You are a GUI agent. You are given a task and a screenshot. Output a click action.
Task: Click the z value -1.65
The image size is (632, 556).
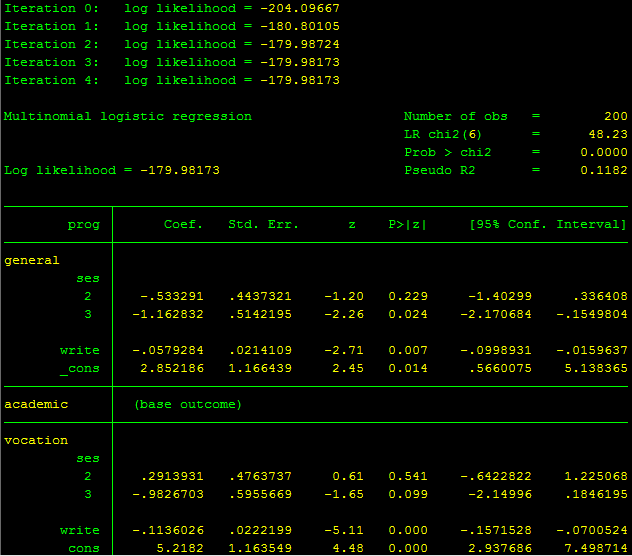[344, 494]
